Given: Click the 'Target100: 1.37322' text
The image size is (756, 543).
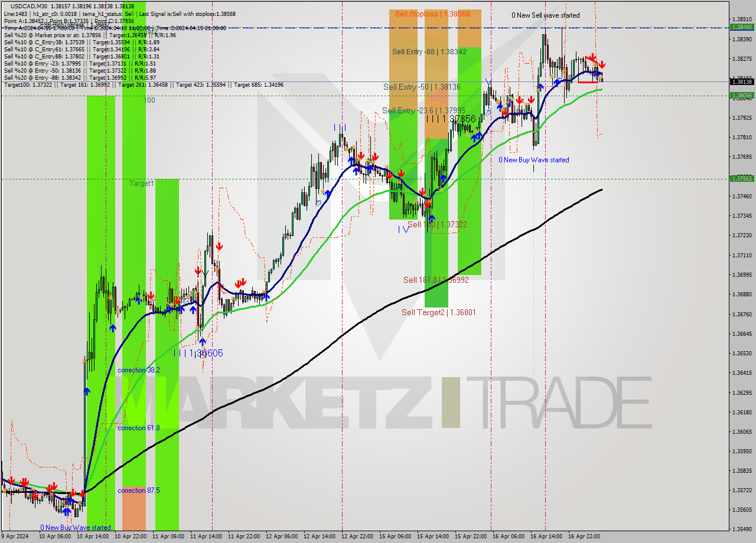Looking at the screenshot, I should pos(28,85).
